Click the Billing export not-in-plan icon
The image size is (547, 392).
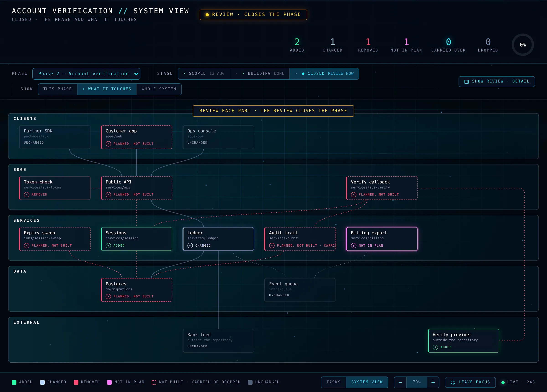pos(354,246)
